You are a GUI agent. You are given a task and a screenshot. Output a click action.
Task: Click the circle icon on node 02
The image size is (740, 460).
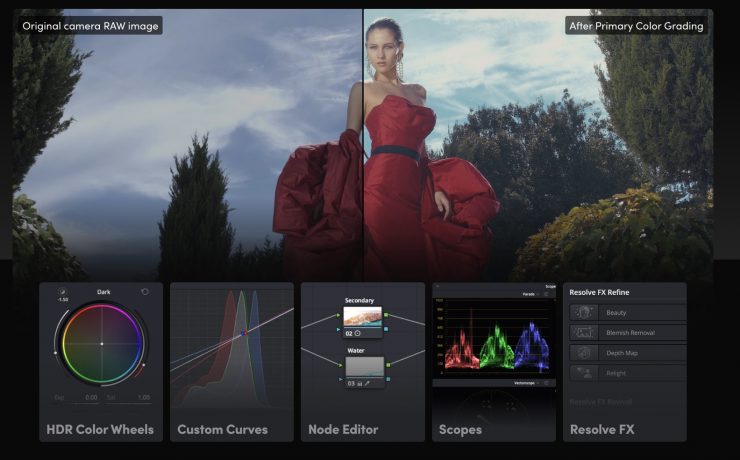tap(359, 332)
